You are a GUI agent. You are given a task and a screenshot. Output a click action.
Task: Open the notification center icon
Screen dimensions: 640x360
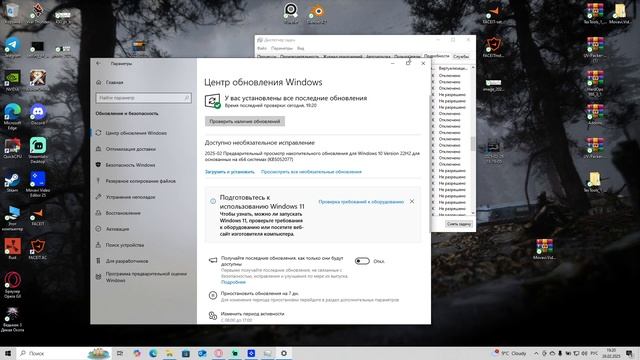click(x=629, y=353)
